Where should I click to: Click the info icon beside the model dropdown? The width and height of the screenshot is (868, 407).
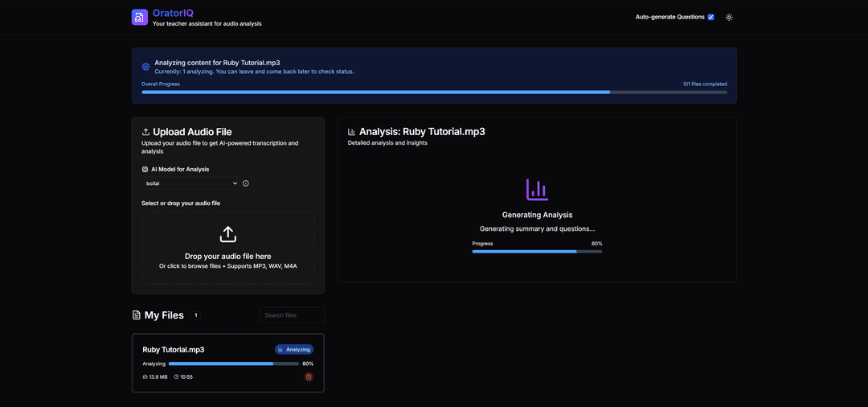coord(246,183)
